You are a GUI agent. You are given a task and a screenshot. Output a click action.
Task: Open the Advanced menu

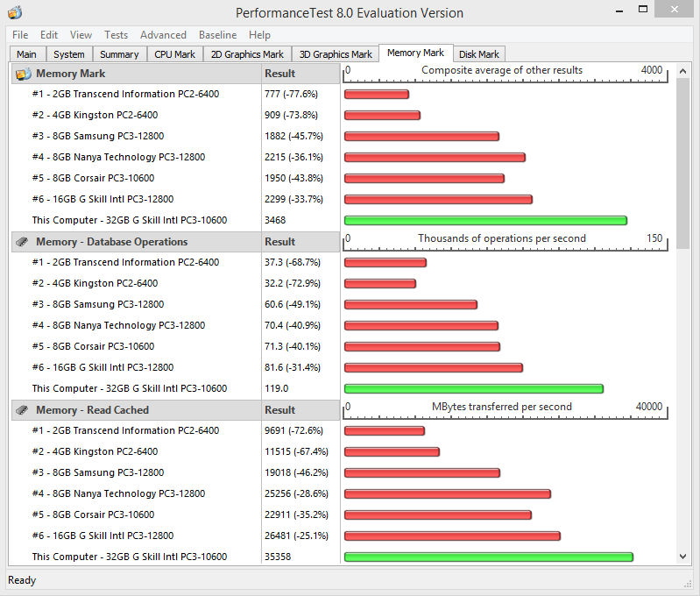tap(163, 35)
